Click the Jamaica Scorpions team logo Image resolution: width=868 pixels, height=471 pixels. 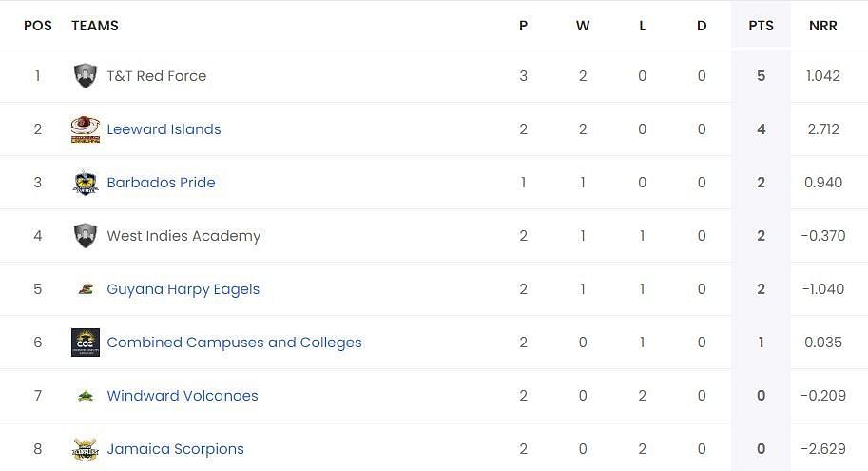(x=86, y=449)
